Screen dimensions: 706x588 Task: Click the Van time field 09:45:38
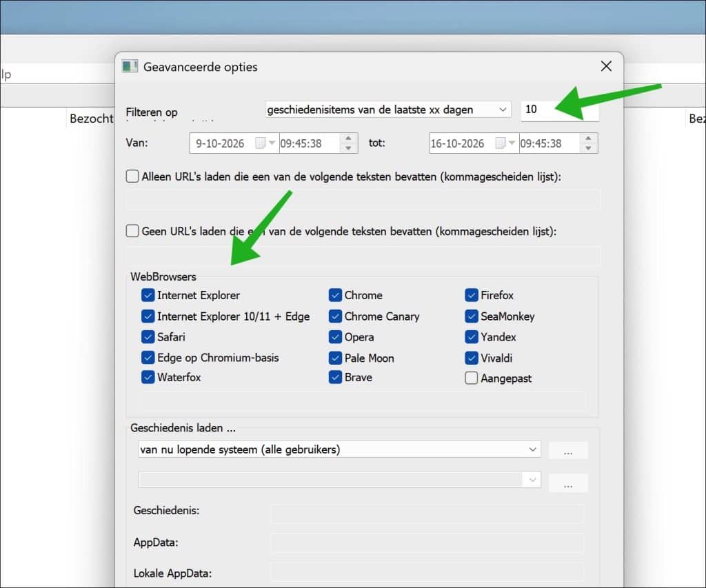click(309, 143)
